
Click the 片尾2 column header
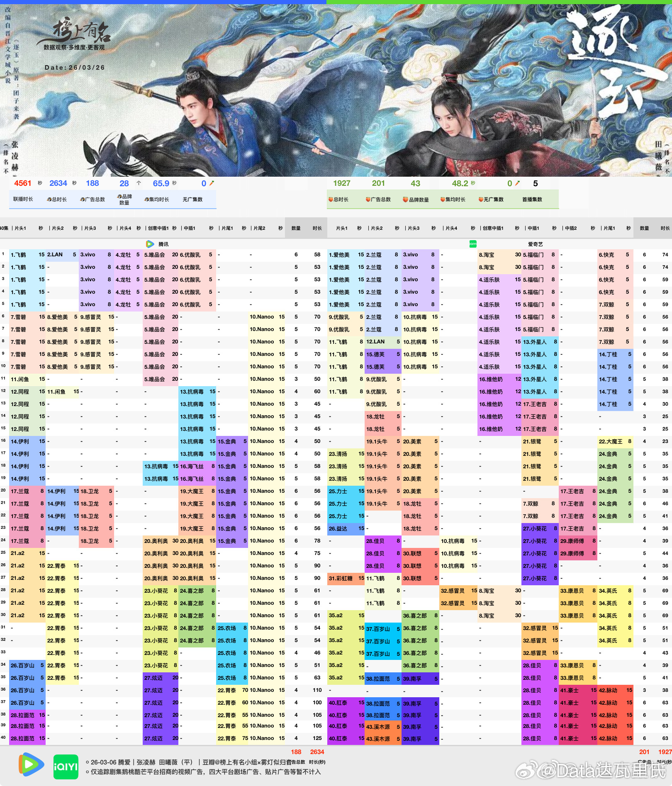tap(259, 228)
